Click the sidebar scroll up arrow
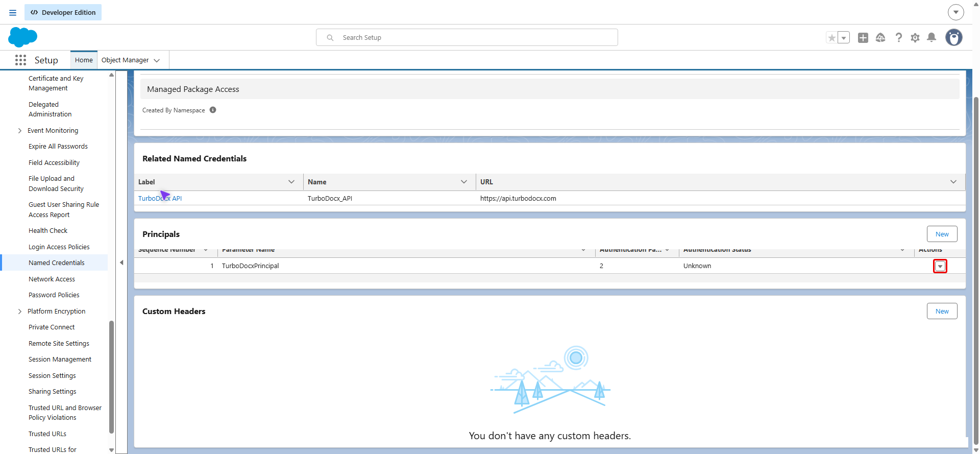Viewport: 980px width, 454px height. [x=111, y=75]
